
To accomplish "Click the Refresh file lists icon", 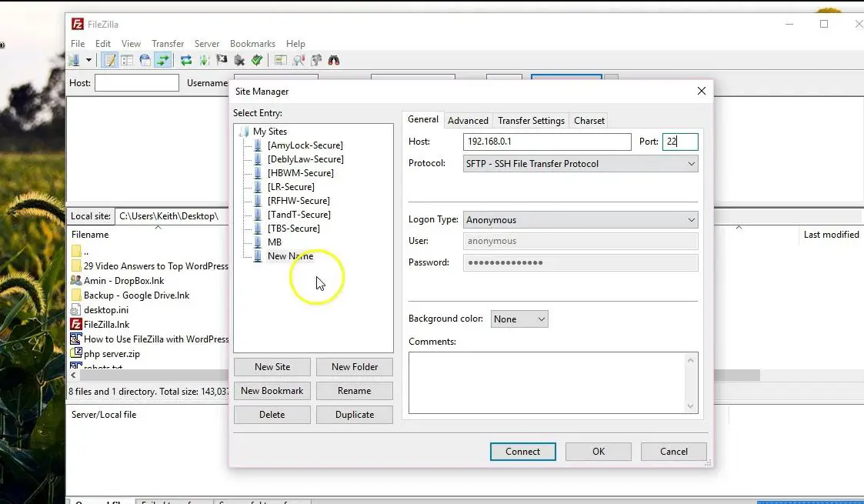I will (x=186, y=60).
